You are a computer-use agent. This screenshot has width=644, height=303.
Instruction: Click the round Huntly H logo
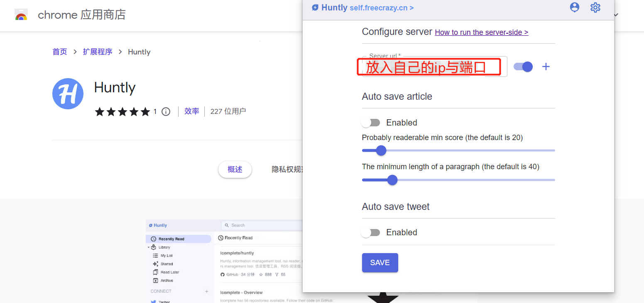pos(68,94)
